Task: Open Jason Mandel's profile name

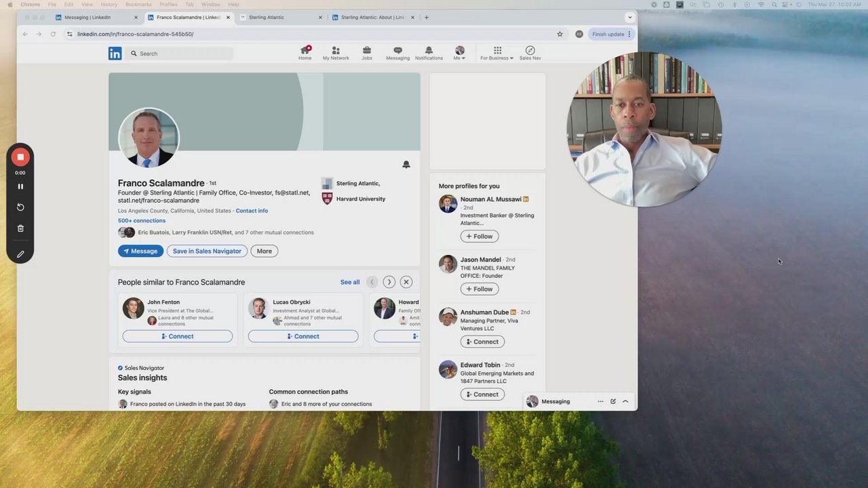Action: click(481, 260)
